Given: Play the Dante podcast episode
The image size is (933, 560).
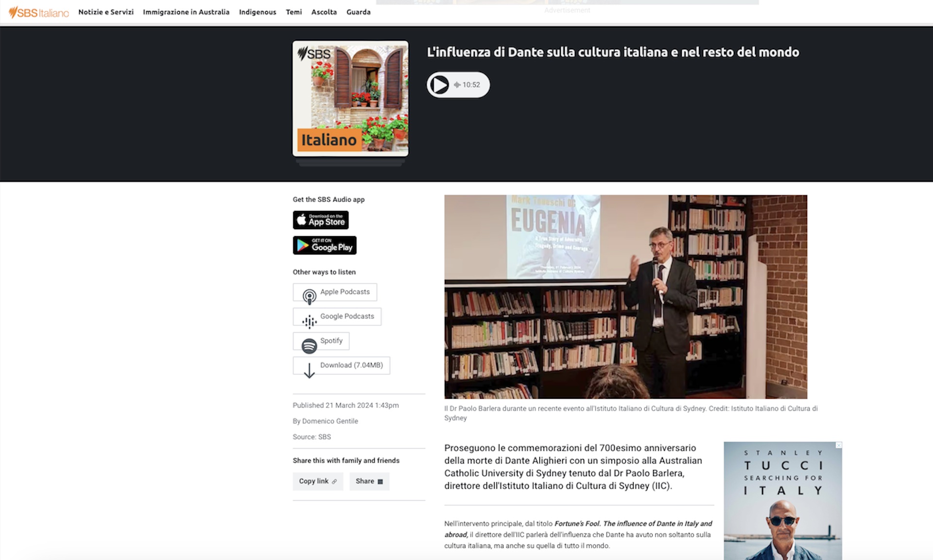Looking at the screenshot, I should click(439, 85).
